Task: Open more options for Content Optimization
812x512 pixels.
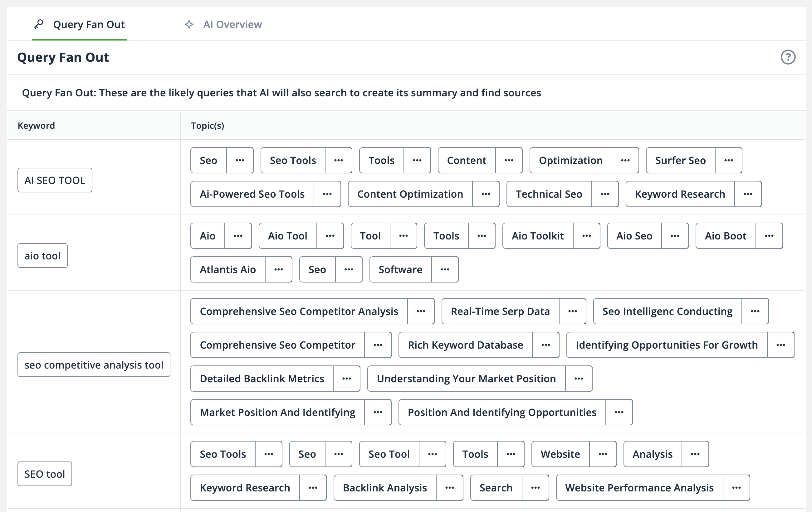Action: [486, 194]
